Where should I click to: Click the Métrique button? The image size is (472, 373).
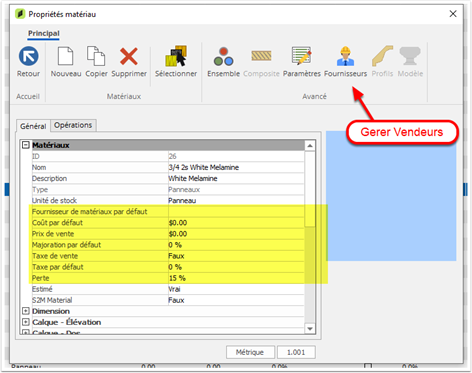[250, 352]
